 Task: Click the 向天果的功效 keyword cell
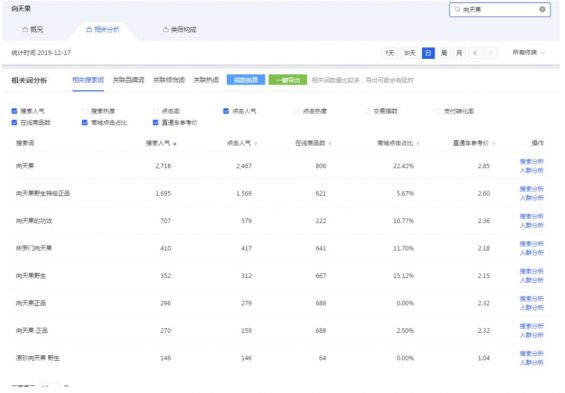pyautogui.click(x=34, y=221)
